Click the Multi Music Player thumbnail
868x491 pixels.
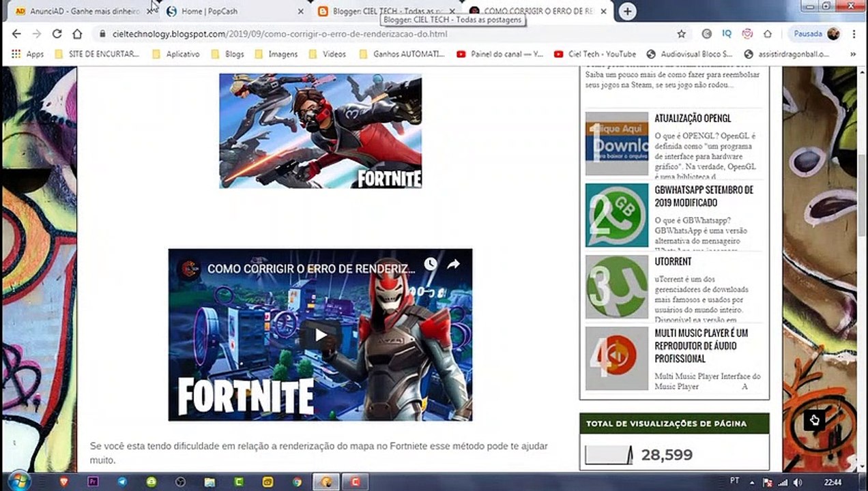pyautogui.click(x=617, y=359)
